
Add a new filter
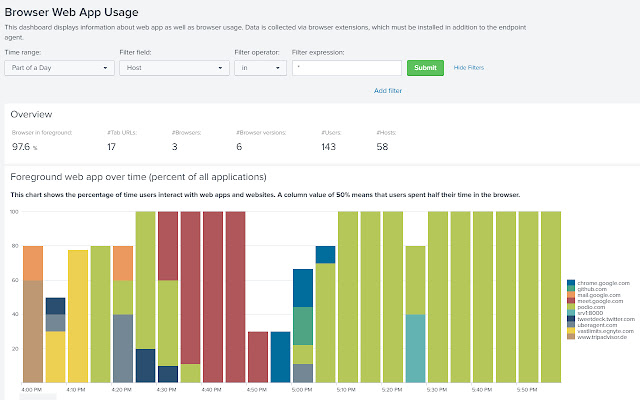click(x=388, y=91)
